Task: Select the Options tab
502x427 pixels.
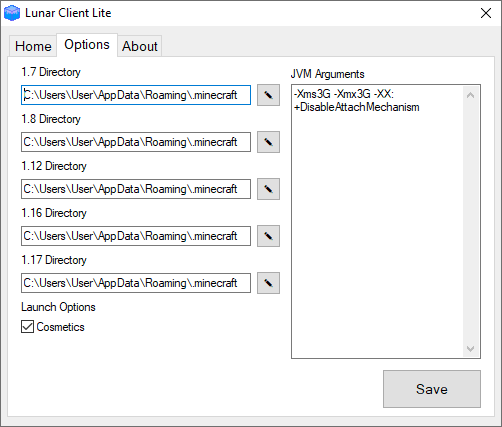Action: (87, 45)
